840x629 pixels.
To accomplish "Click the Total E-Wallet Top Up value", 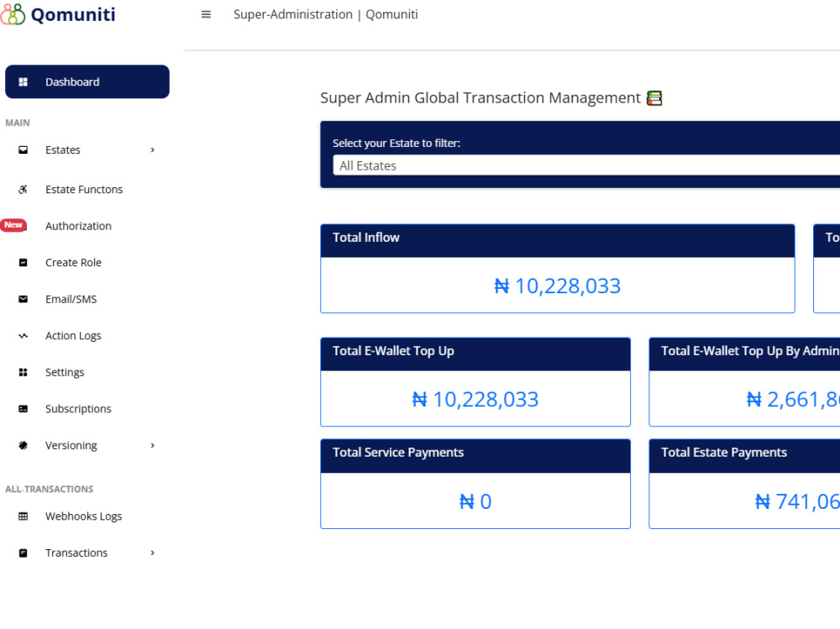I will (475, 399).
